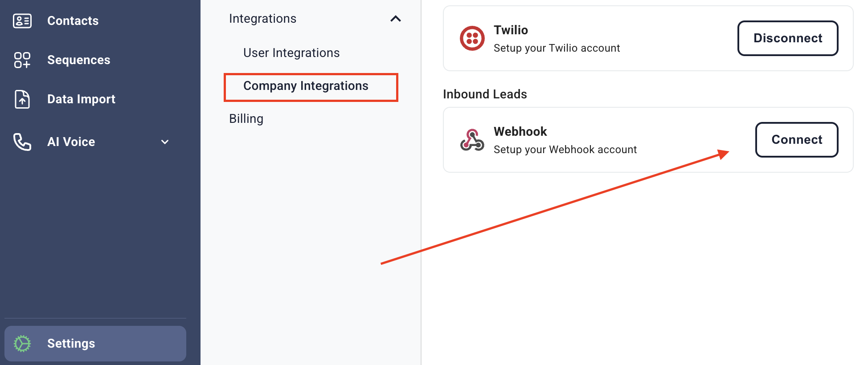The image size is (868, 365).
Task: Open User Integrations settings
Action: point(291,53)
